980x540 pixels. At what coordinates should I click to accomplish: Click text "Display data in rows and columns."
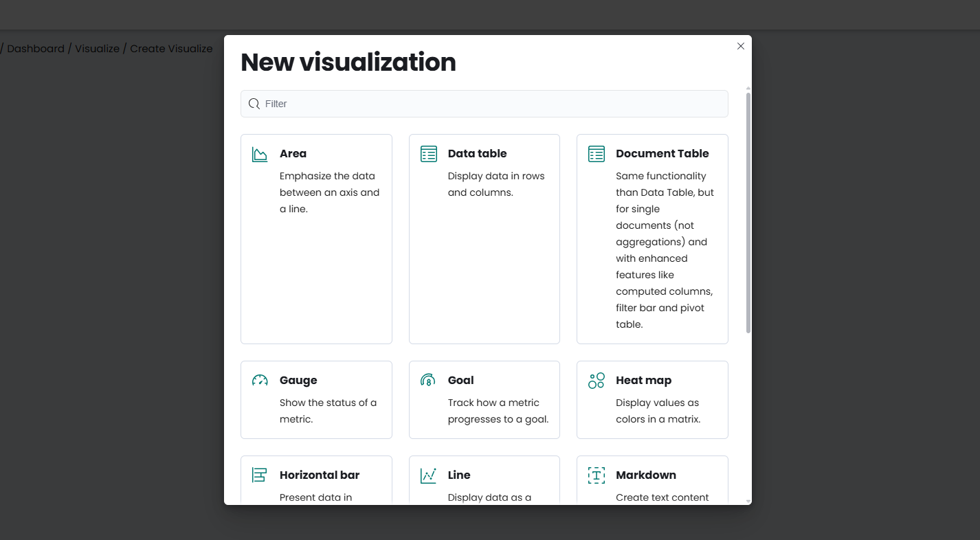pyautogui.click(x=496, y=184)
